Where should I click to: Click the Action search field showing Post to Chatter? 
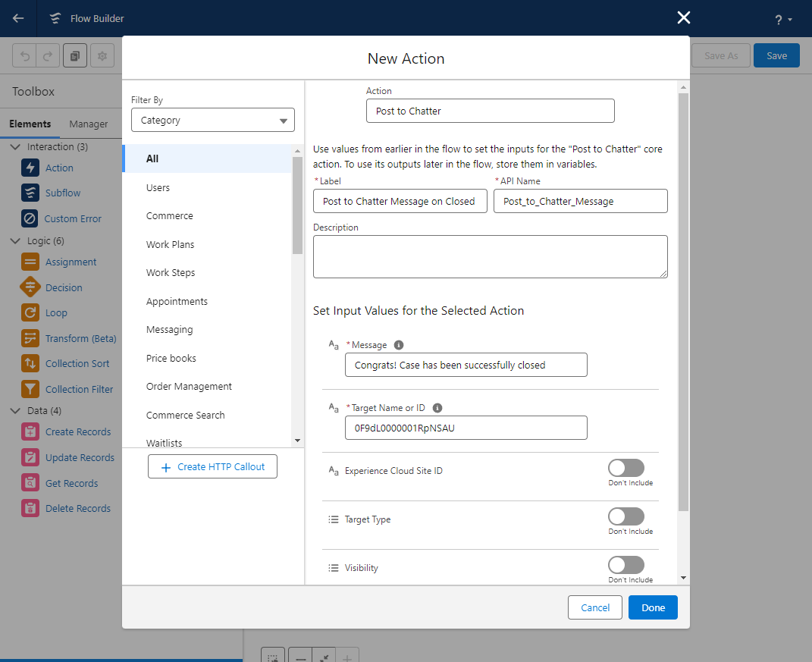[490, 111]
